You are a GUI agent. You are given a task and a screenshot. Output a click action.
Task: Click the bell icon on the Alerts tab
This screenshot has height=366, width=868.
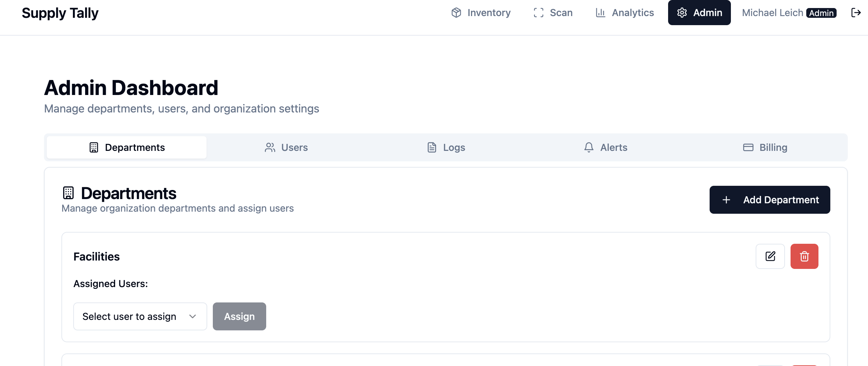click(x=589, y=147)
